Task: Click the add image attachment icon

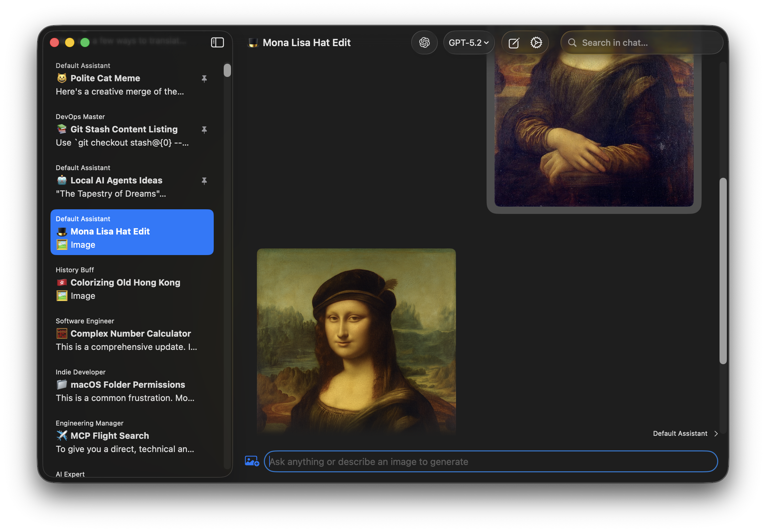Action: click(x=252, y=461)
